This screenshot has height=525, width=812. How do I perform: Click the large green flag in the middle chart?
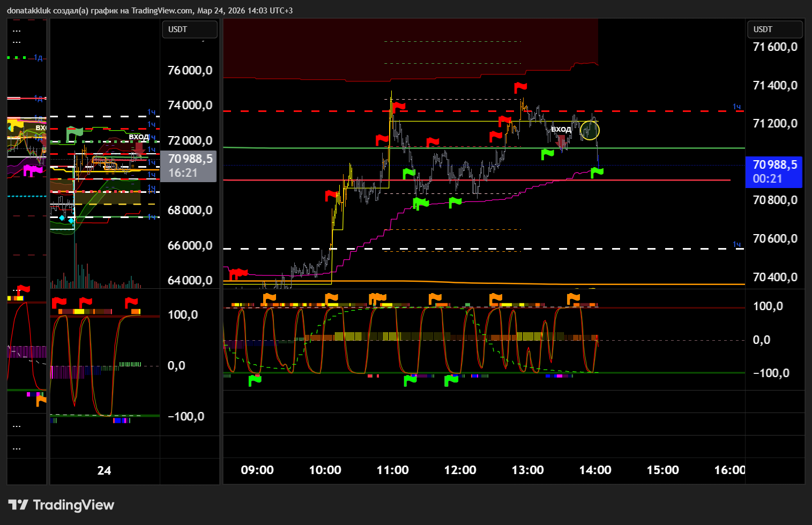click(74, 133)
